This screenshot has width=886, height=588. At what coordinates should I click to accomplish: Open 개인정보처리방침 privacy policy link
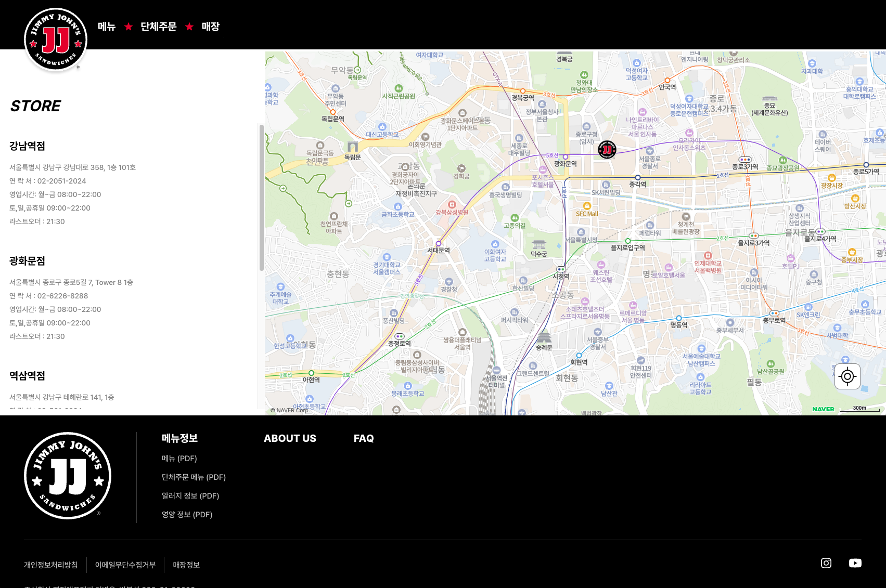[51, 565]
